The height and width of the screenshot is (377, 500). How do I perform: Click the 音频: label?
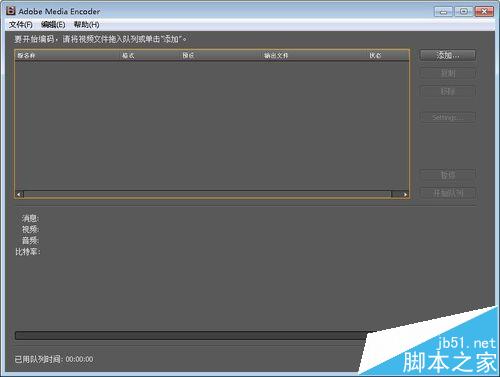[x=30, y=240]
